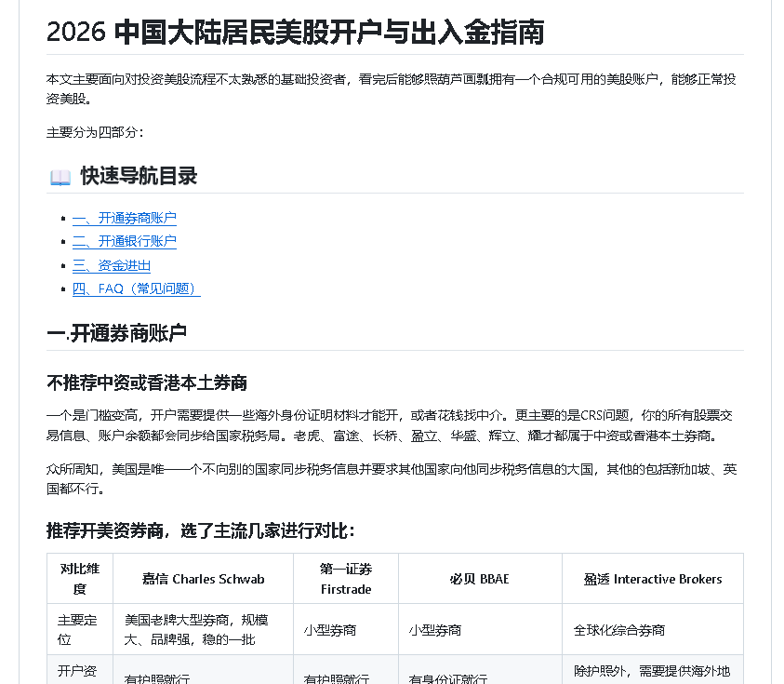
Task: Click the 主要定位 row label
Action: tap(80, 629)
